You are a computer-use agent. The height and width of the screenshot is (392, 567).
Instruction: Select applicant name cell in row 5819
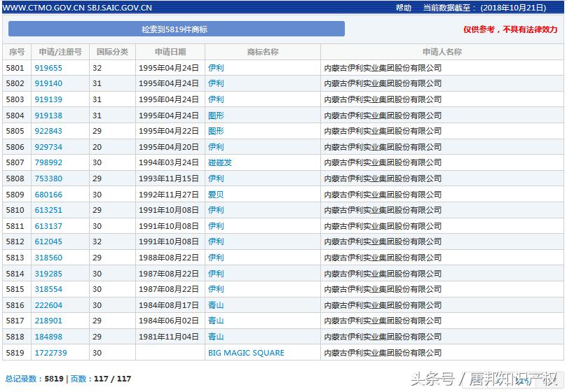(442, 353)
